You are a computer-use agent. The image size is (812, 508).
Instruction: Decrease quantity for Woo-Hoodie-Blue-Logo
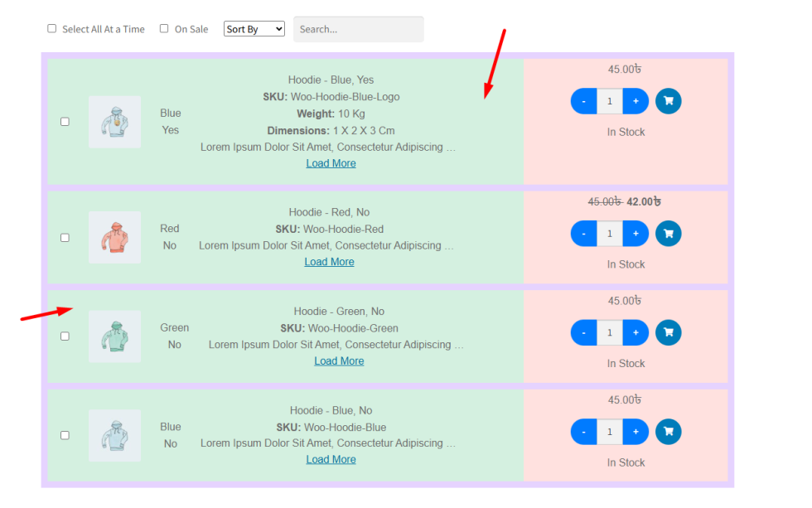(x=583, y=101)
